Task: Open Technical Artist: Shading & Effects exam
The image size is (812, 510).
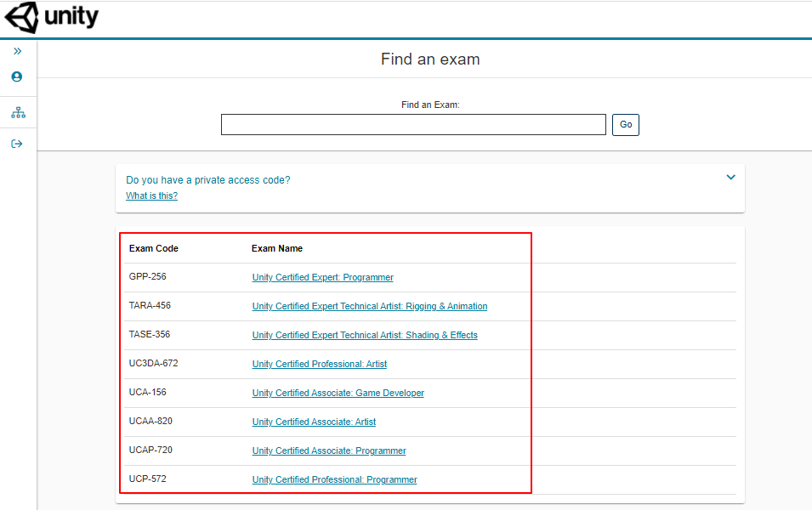Action: (x=365, y=335)
